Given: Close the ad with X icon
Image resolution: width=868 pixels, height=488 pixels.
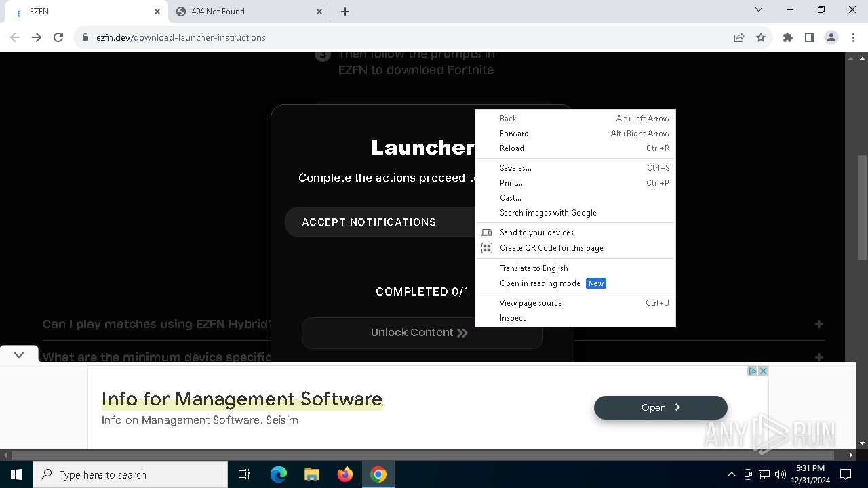Looking at the screenshot, I should [x=763, y=371].
